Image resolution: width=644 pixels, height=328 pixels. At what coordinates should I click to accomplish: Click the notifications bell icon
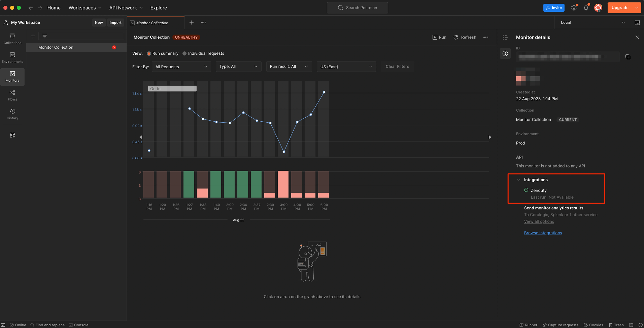coord(586,8)
